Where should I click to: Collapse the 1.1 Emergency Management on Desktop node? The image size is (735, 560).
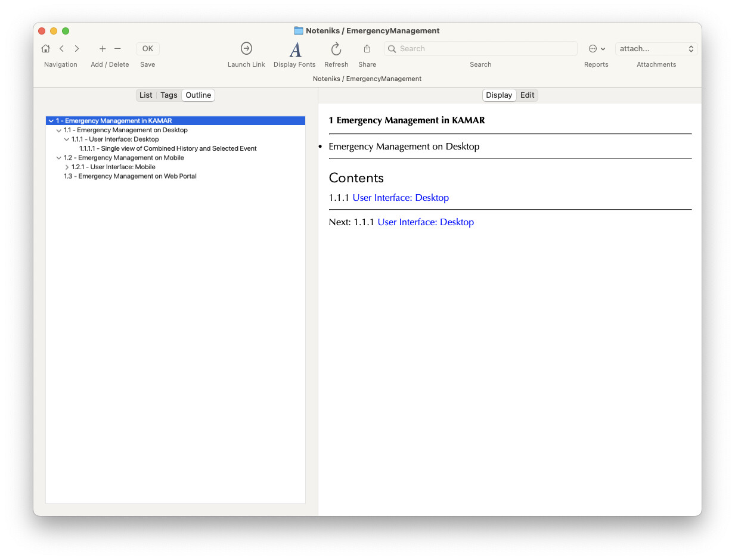point(59,130)
